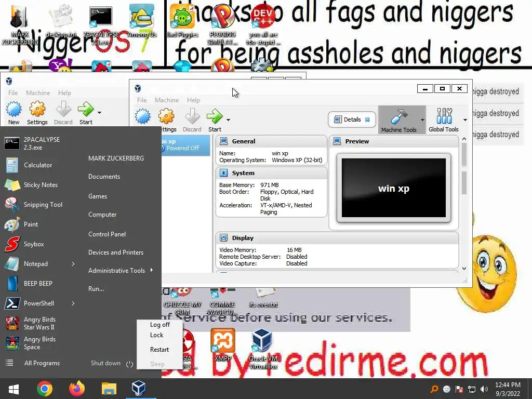
Task: Open Machine menu in front VirtualBox window
Action: tap(167, 100)
